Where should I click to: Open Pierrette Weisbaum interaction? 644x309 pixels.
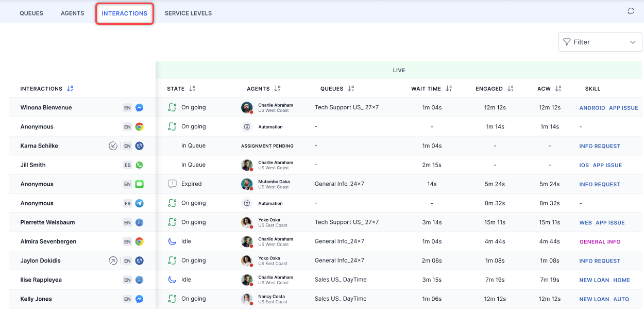[x=47, y=222]
